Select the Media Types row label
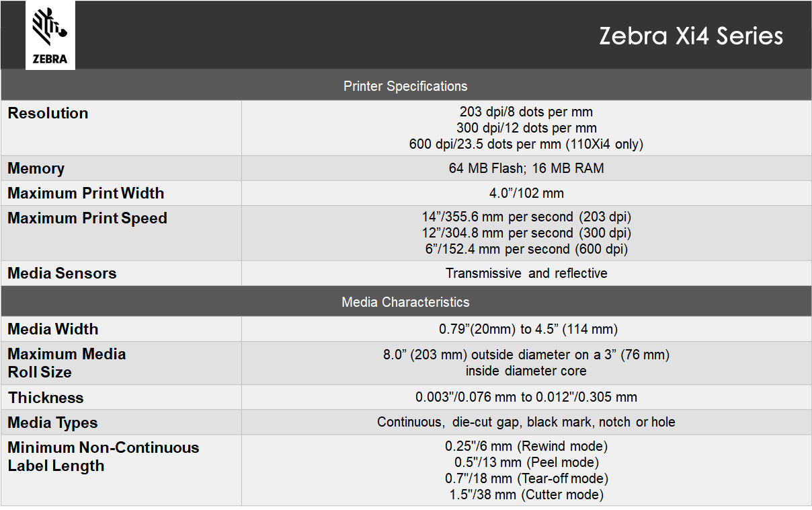The height and width of the screenshot is (510, 812). (52, 423)
